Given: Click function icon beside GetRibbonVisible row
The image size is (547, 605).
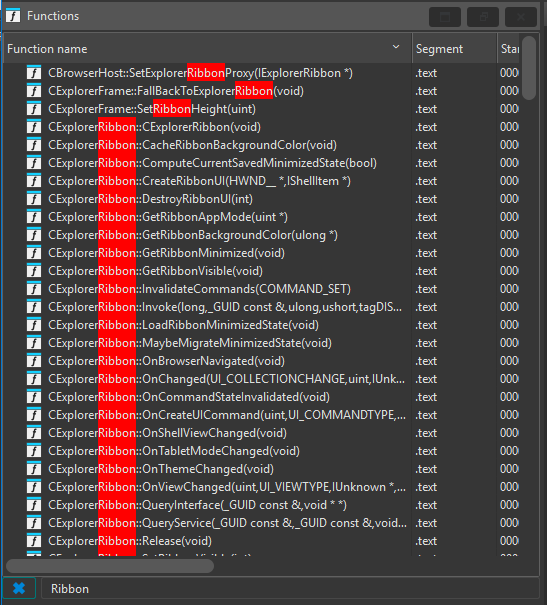Looking at the screenshot, I should point(34,271).
